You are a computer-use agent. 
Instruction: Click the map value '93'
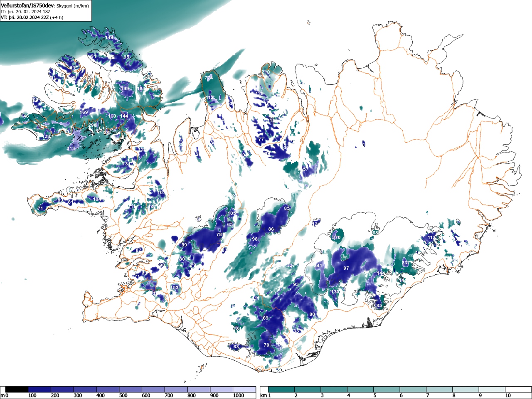pyautogui.click(x=296, y=284)
